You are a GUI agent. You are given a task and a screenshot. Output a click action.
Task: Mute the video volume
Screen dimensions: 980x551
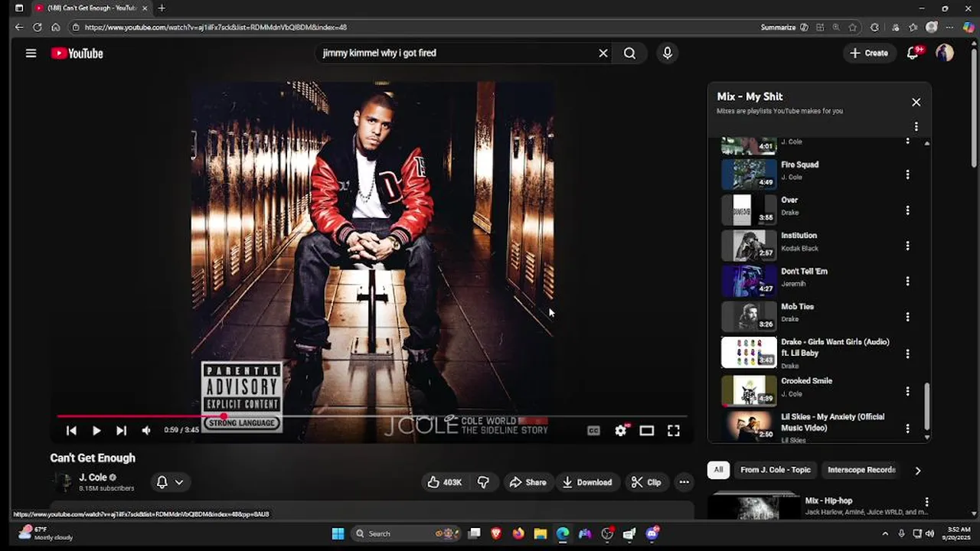coord(146,431)
